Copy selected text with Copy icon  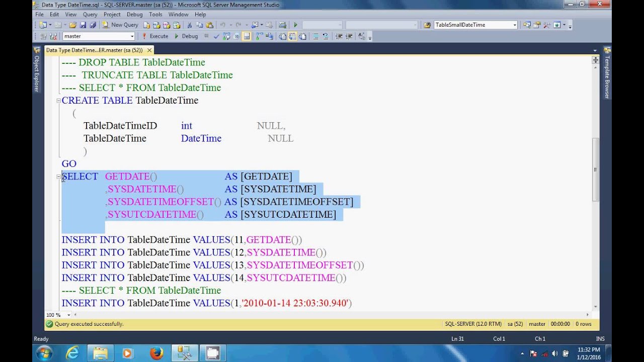[x=200, y=25]
